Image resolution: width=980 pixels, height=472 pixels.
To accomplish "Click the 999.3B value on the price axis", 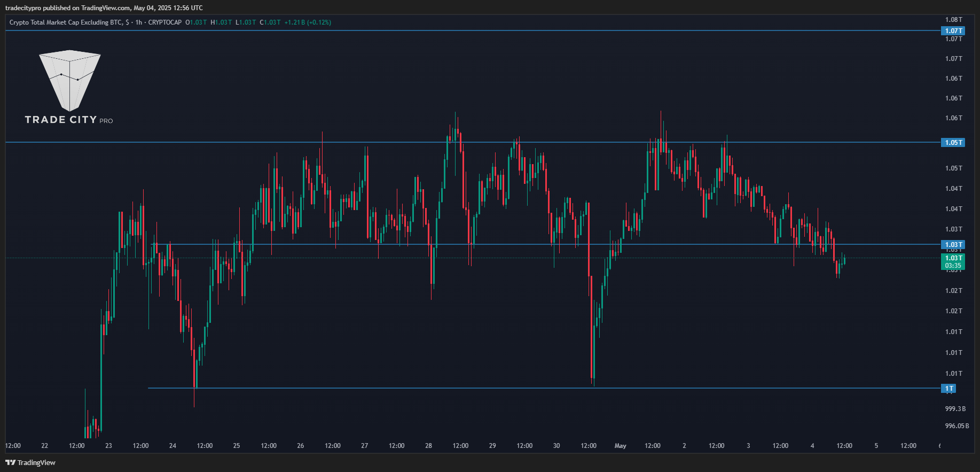I will (x=955, y=409).
